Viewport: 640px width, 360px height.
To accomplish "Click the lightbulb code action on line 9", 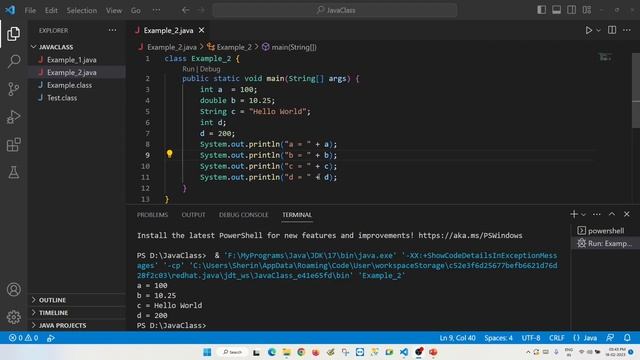I will (x=169, y=154).
